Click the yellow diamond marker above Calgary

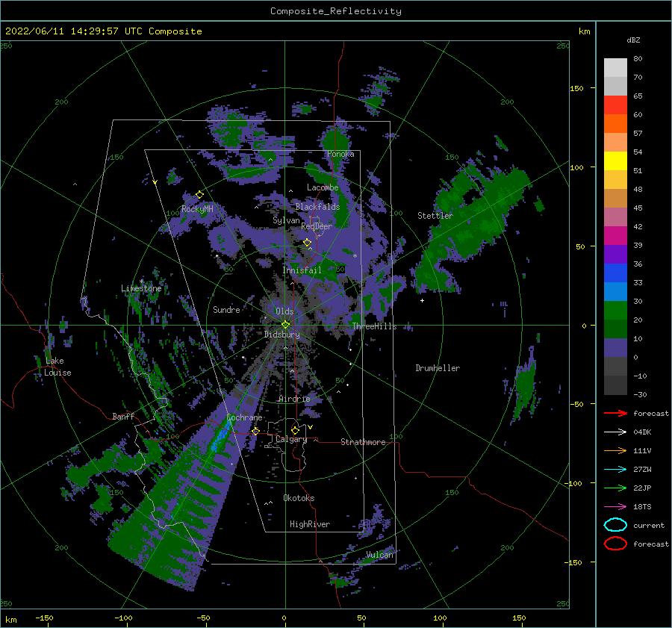coord(295,430)
